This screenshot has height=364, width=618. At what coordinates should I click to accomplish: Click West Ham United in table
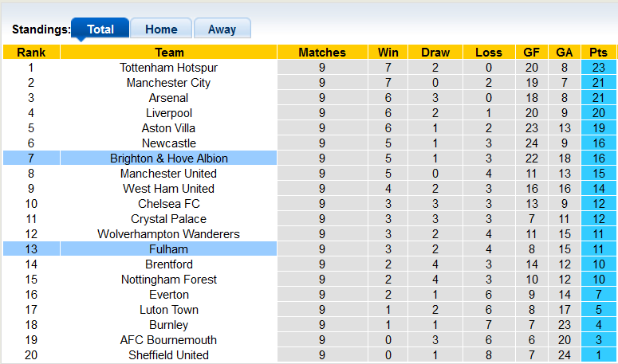[168, 189]
